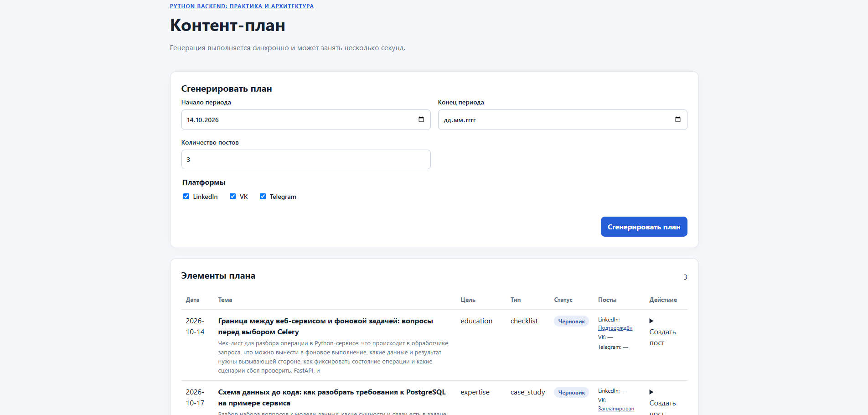Open the Подтверждён LinkedIn post link
The image size is (868, 415).
615,328
